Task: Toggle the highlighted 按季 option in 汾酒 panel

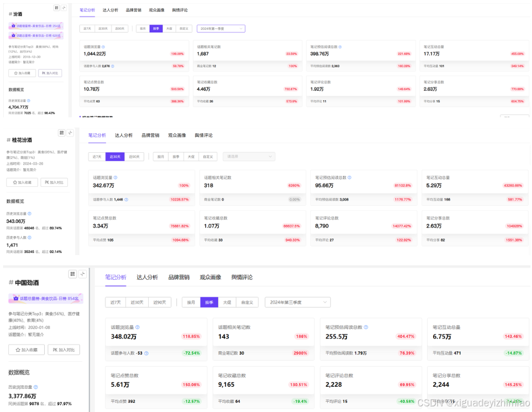Action: tap(156, 28)
